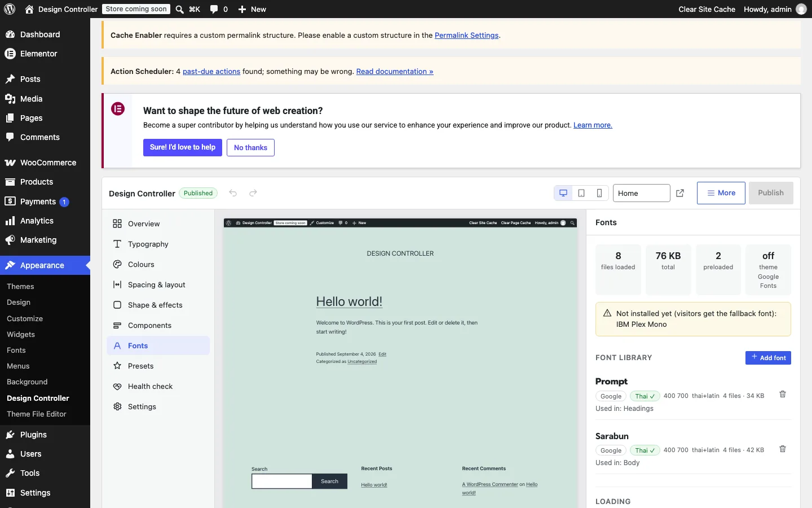The width and height of the screenshot is (812, 508).
Task: Click the redo arrow icon
Action: 253,193
